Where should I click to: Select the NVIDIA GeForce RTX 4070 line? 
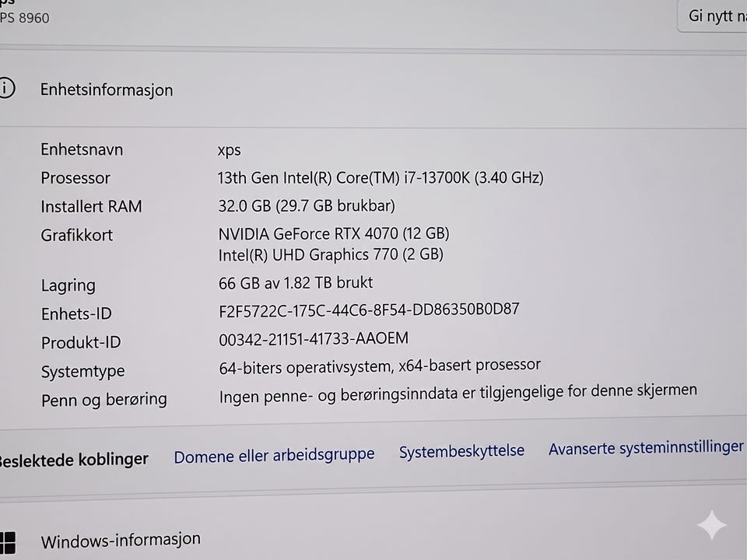[x=334, y=234]
